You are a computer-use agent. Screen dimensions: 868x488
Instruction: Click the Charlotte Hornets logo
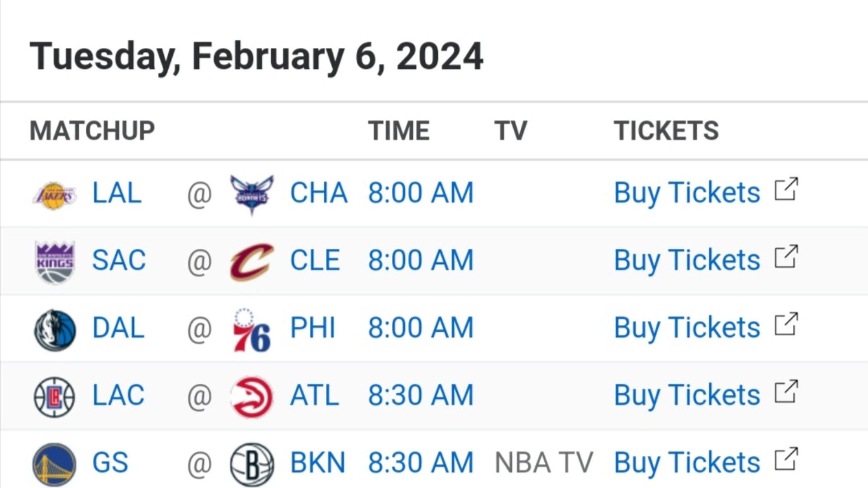[x=252, y=194]
